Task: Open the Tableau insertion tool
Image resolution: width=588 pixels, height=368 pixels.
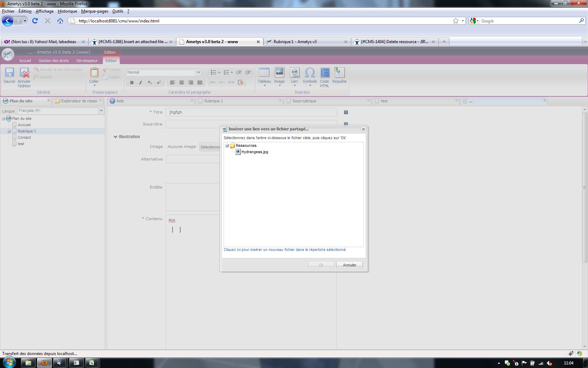Action: tap(264, 73)
